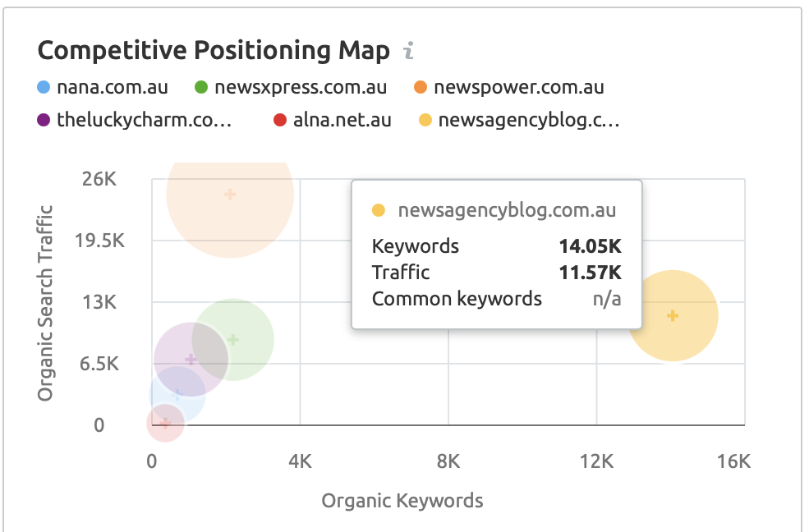Click the Competitive Positioning Map title

214,51
